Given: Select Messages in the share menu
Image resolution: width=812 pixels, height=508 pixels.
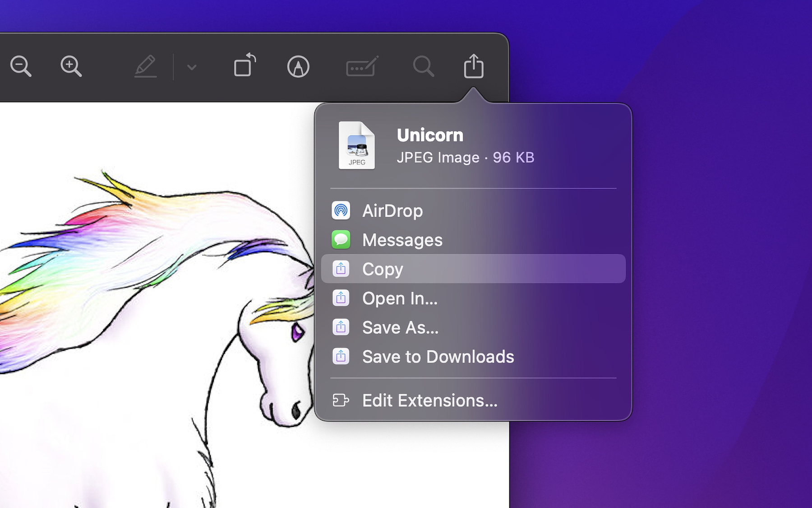Looking at the screenshot, I should pyautogui.click(x=402, y=240).
